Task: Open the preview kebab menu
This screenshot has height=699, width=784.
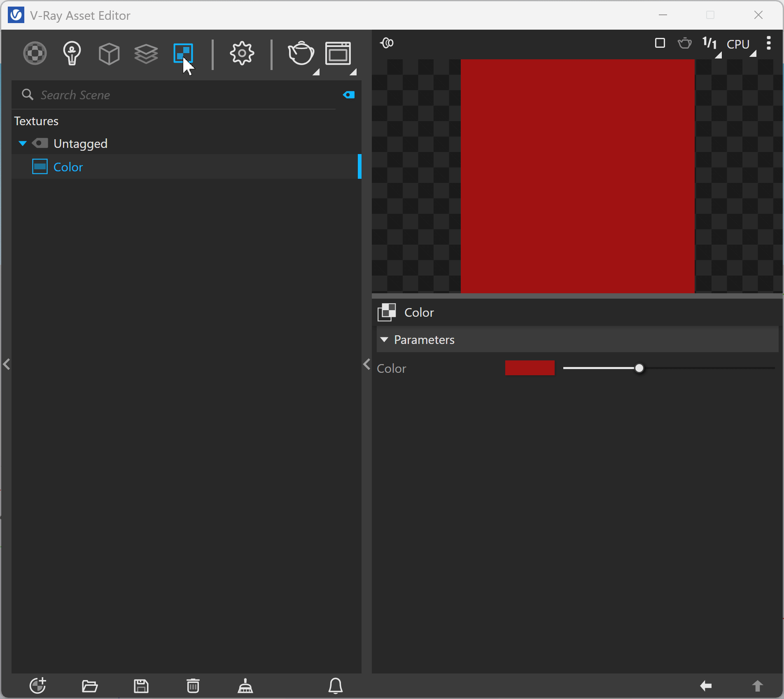Action: tap(769, 43)
